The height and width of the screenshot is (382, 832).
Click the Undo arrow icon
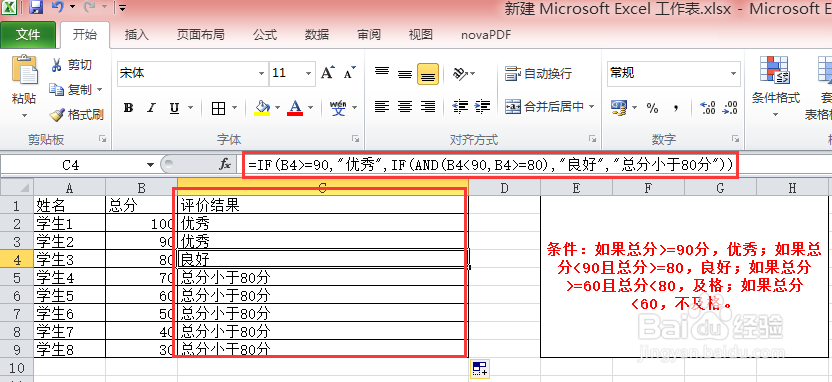coord(58,7)
